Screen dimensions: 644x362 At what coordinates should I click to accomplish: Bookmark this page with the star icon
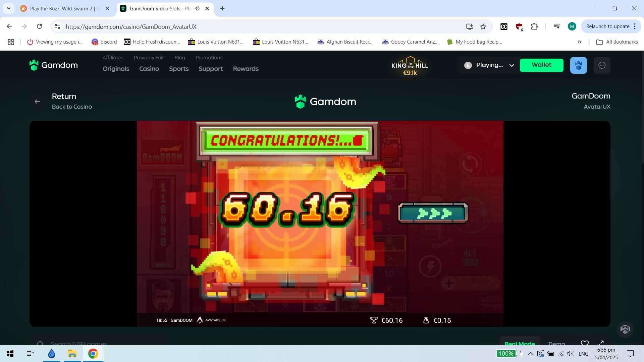[x=483, y=26]
